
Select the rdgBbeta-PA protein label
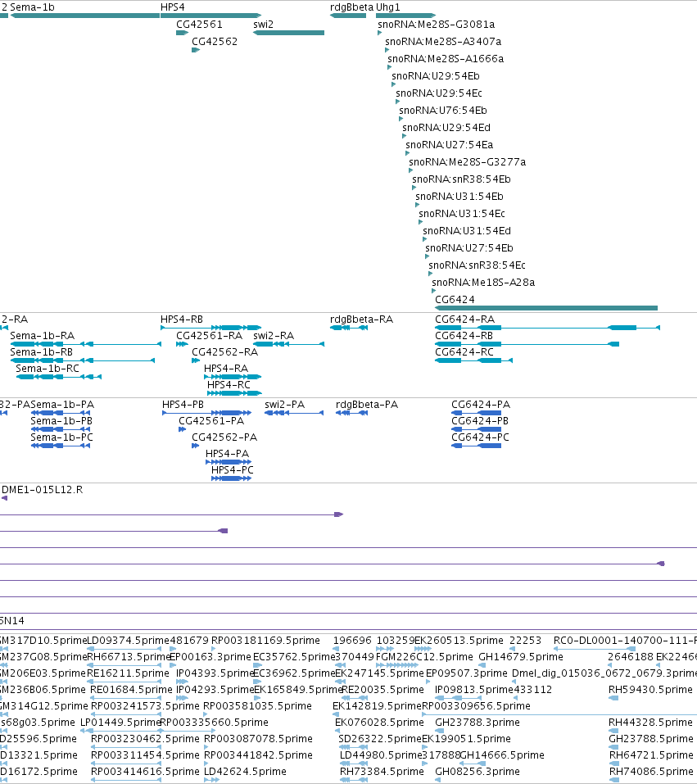pyautogui.click(x=367, y=405)
